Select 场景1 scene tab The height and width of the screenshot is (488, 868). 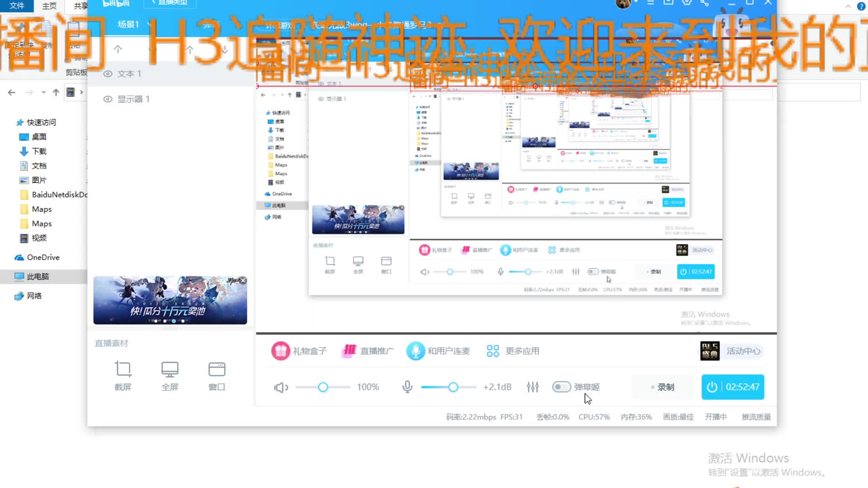click(x=127, y=24)
